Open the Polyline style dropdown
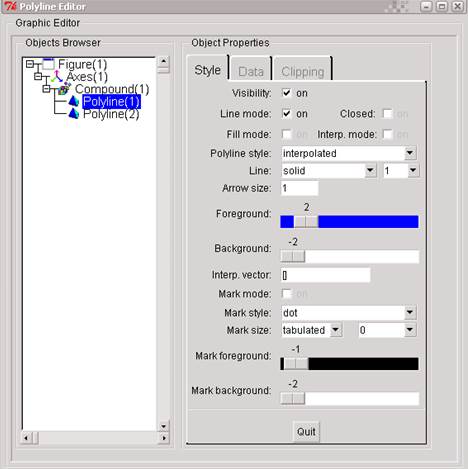 410,153
